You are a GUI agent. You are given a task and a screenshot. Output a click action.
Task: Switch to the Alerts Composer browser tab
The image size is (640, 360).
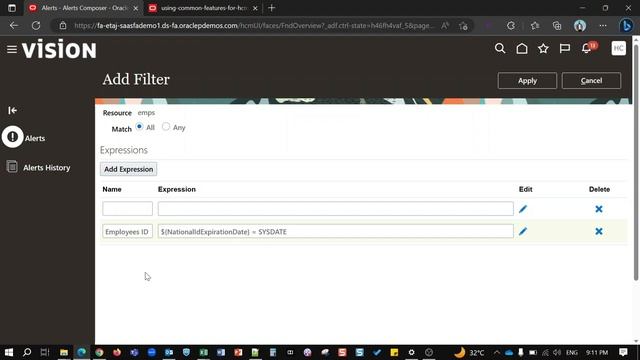[x=84, y=8]
